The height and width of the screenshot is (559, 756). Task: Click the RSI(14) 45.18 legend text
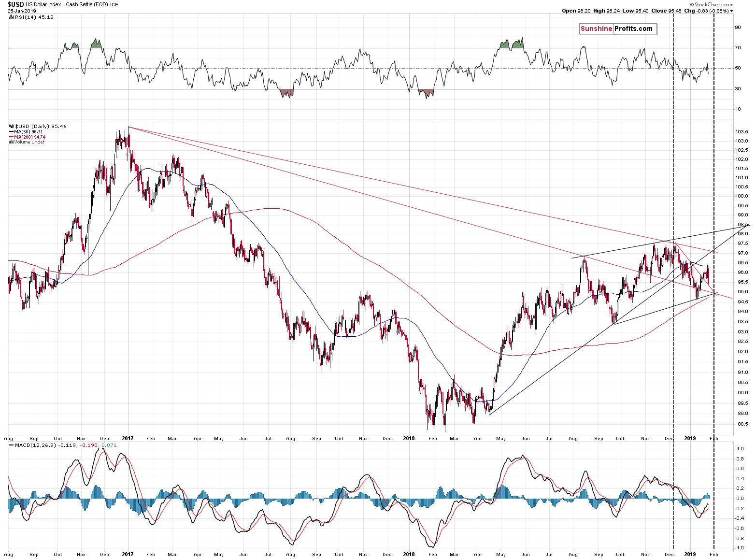click(x=34, y=17)
